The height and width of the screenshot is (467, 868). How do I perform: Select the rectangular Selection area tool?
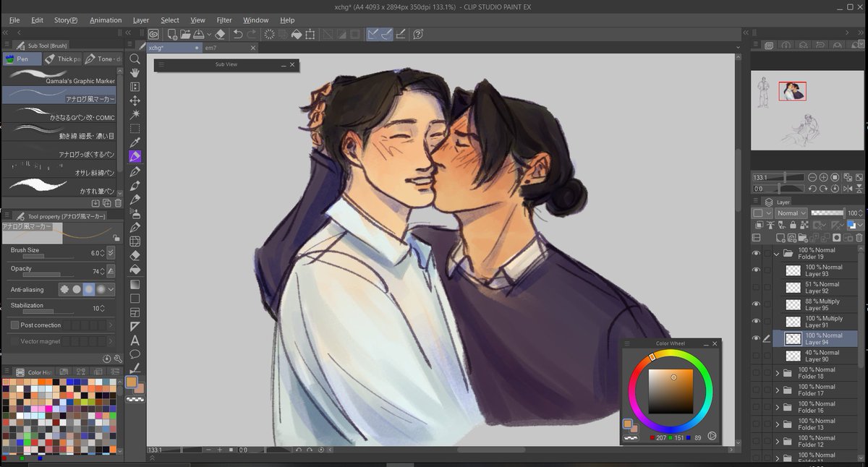(135, 129)
